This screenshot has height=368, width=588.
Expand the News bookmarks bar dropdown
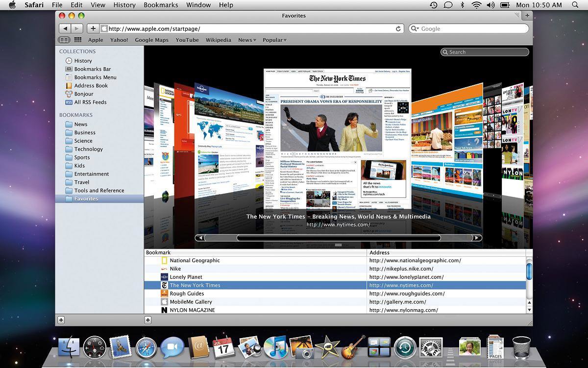point(247,40)
